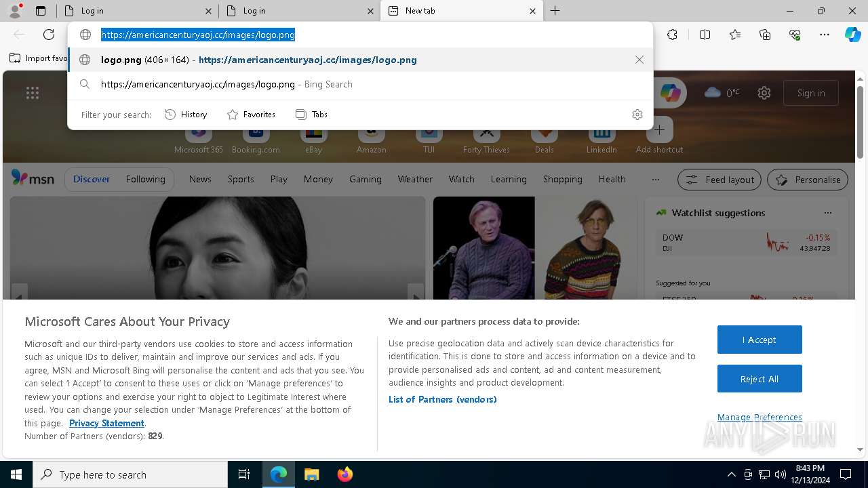Open List of Partners (vendors) link
Screen dimensions: 868x488
pyautogui.click(x=443, y=399)
